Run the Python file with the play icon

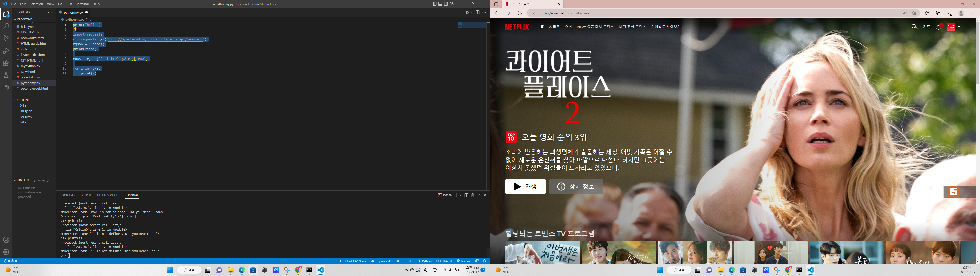coord(467,12)
